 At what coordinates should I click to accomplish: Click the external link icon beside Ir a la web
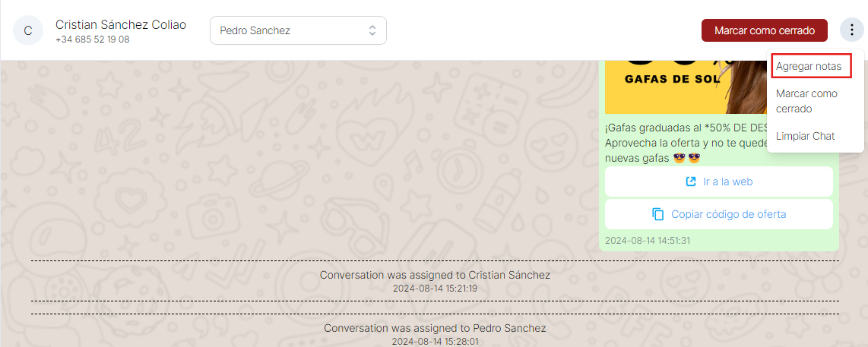691,181
